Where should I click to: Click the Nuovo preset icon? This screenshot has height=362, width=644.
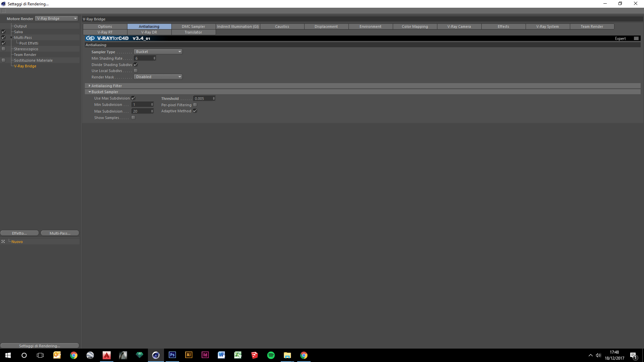click(x=3, y=242)
